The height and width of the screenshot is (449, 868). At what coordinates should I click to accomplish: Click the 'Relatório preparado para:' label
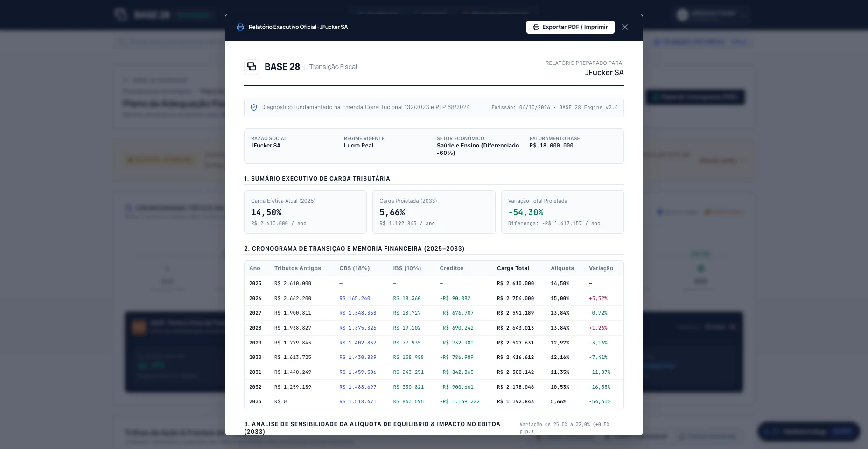[584, 63]
